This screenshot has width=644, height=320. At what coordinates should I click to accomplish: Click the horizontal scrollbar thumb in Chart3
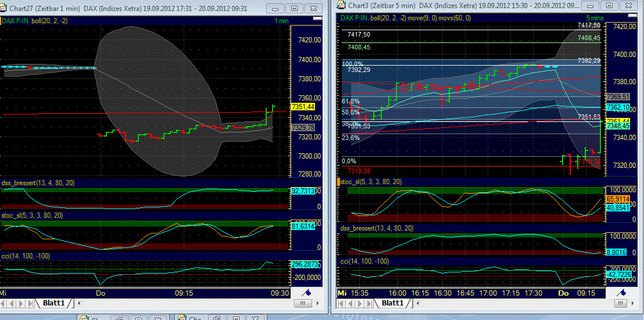620,303
